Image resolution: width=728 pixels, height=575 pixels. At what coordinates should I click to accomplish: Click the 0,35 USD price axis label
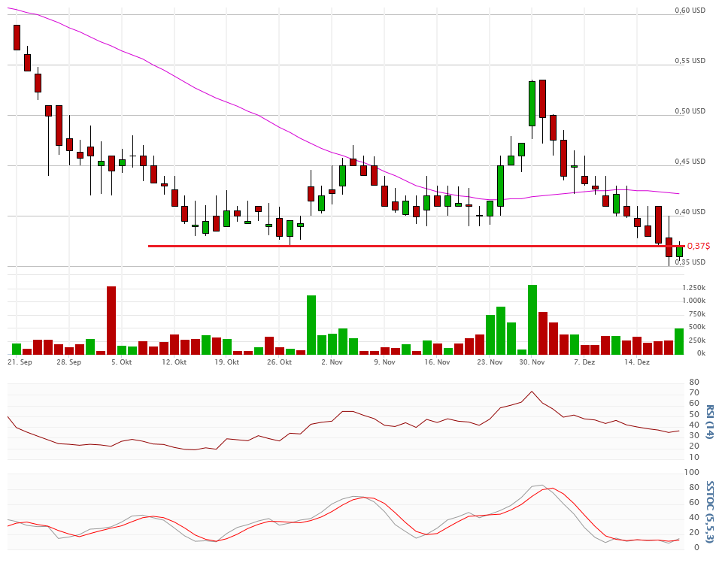point(690,262)
